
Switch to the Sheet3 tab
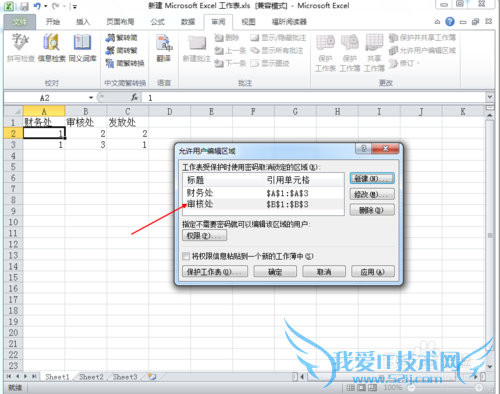coord(125,377)
